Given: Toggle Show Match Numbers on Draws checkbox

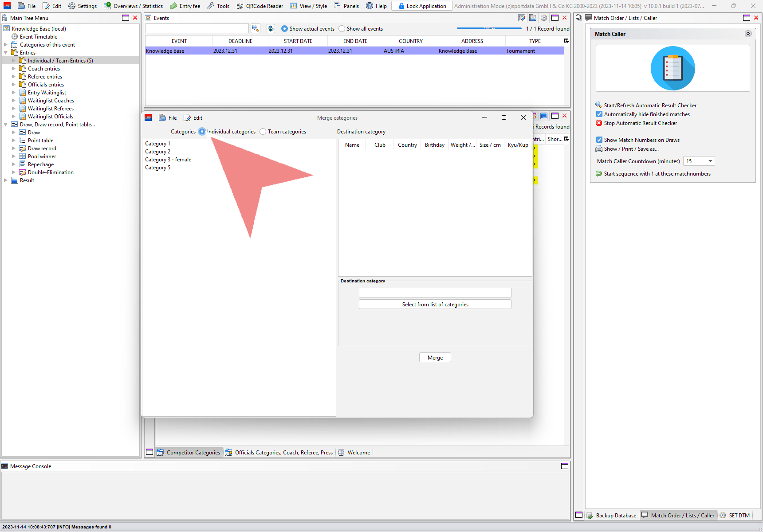Looking at the screenshot, I should pyautogui.click(x=599, y=140).
